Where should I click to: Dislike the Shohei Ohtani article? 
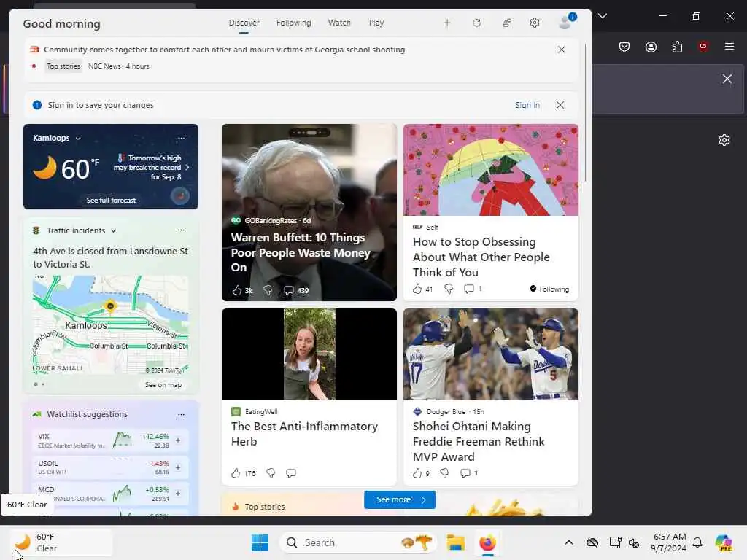[x=444, y=472]
